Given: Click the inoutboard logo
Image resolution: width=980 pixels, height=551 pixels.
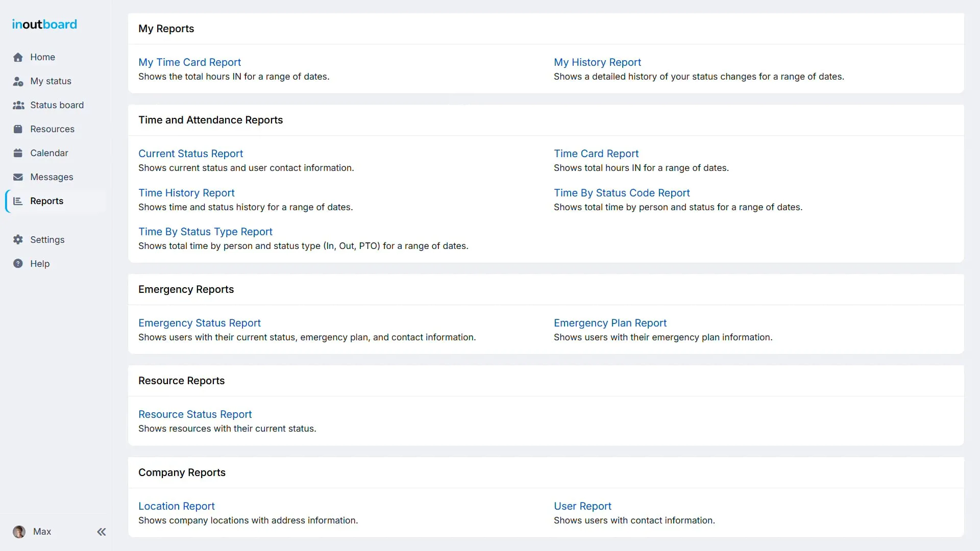Looking at the screenshot, I should pos(44,24).
